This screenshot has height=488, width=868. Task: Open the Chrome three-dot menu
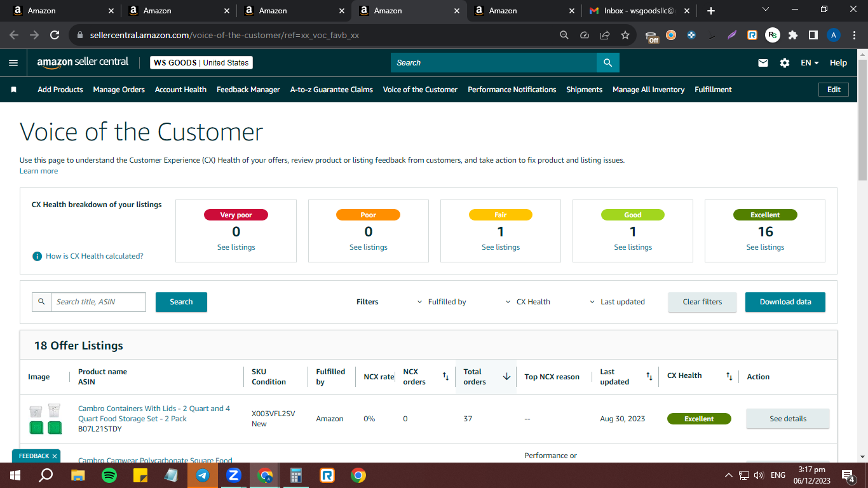pyautogui.click(x=853, y=36)
